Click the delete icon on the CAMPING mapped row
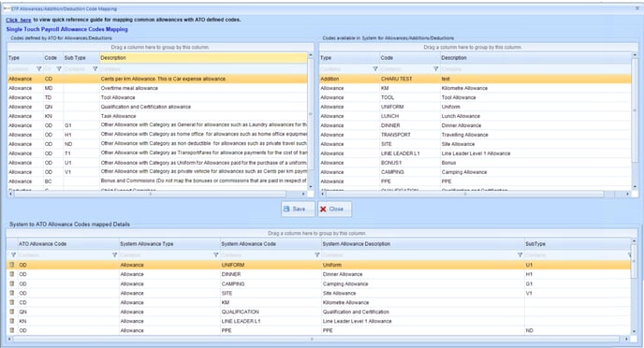The height and width of the screenshot is (348, 644). [x=11, y=283]
